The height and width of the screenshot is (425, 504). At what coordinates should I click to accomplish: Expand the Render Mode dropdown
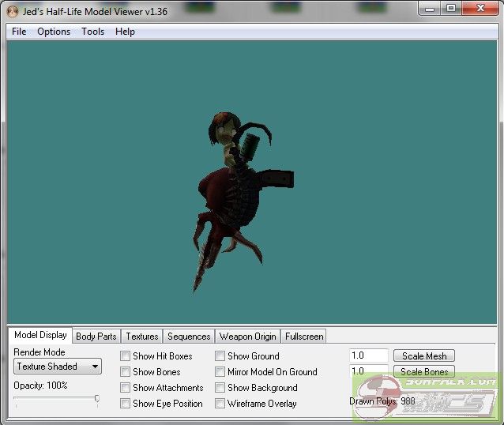coord(58,367)
